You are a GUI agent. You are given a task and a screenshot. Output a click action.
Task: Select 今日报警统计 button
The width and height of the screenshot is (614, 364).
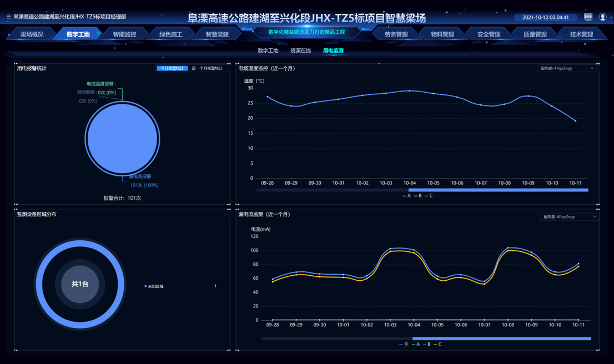172,69
